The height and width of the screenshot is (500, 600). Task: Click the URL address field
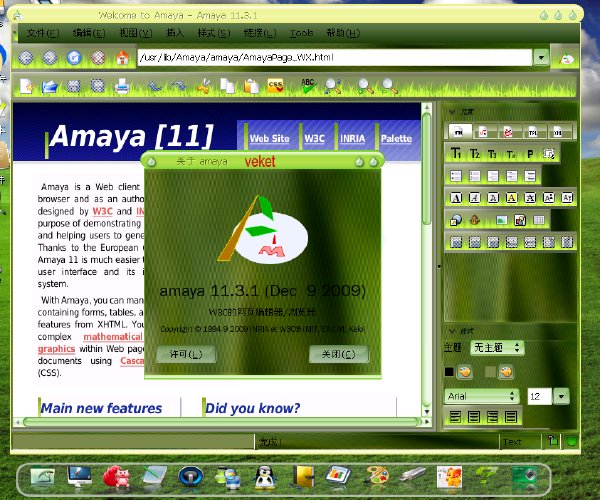point(335,58)
